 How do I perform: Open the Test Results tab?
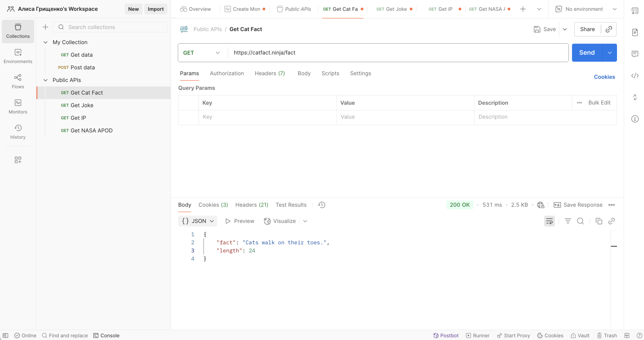coord(291,205)
